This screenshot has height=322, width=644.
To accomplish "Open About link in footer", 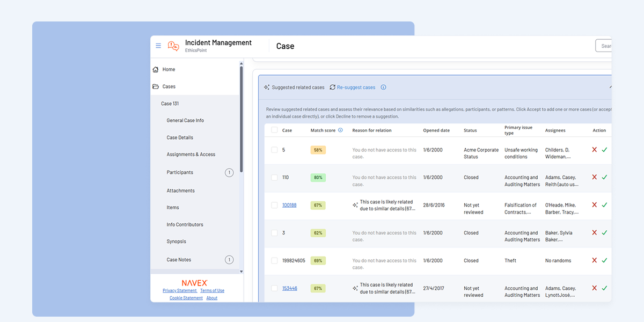I will (212, 298).
